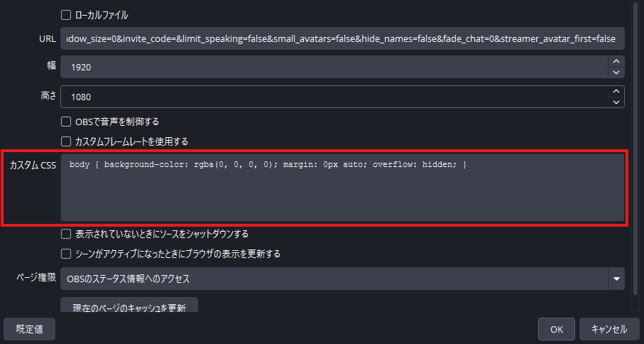
Task: Decrease width with the down arrow
Action: click(x=616, y=72)
